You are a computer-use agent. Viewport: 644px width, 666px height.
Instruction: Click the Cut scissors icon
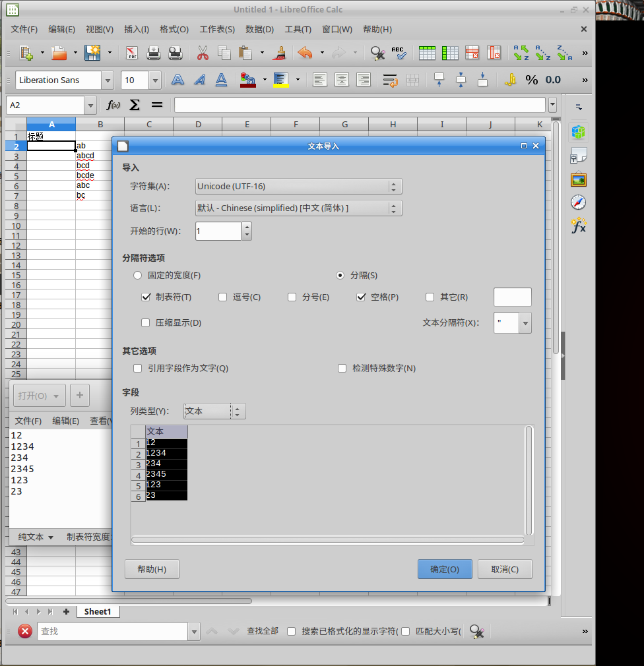pos(203,53)
